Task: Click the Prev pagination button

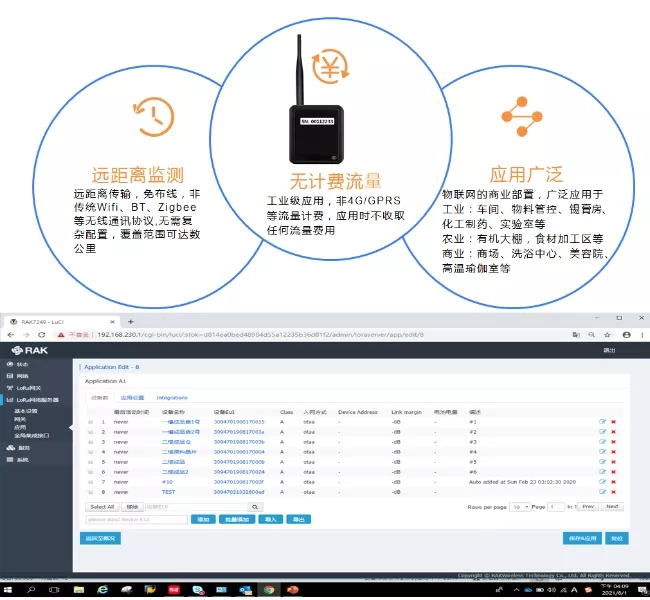Action: (588, 507)
